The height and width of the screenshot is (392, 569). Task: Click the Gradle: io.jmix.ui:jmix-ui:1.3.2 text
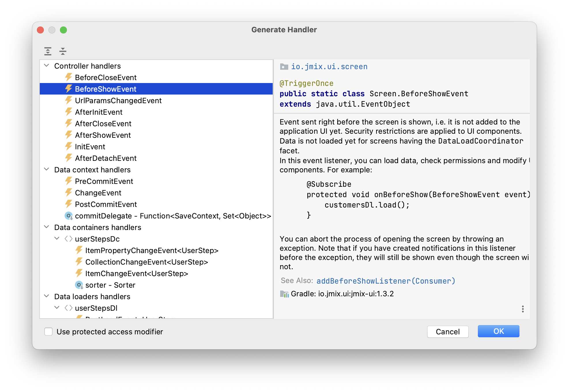(342, 294)
